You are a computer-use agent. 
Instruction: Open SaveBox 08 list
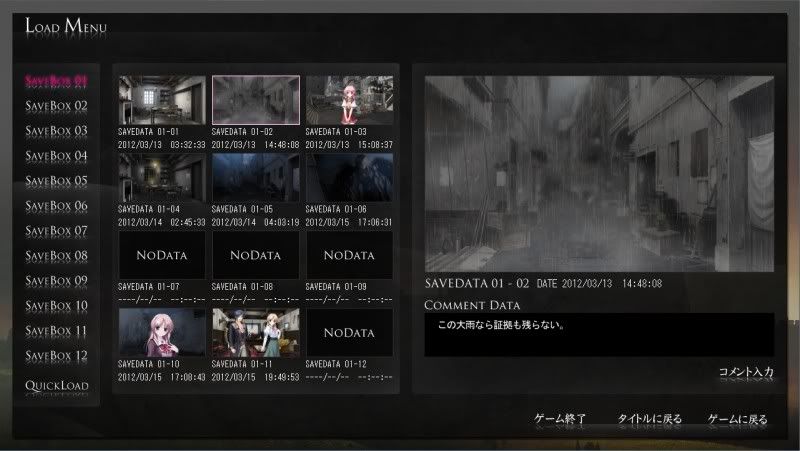tap(56, 256)
